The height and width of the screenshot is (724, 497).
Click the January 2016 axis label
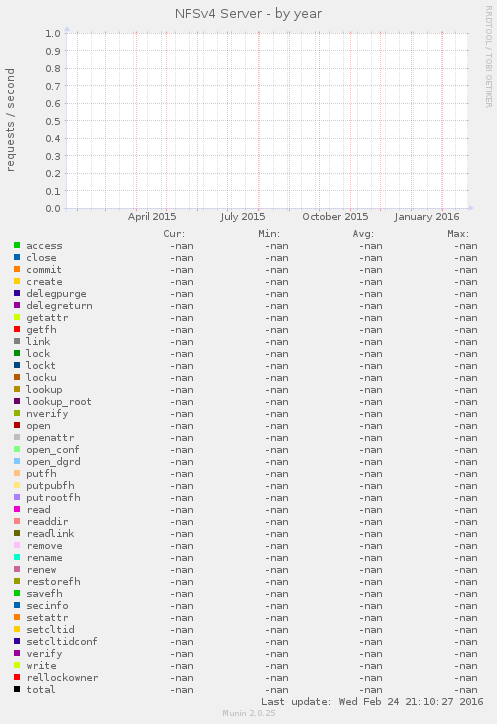click(x=427, y=217)
